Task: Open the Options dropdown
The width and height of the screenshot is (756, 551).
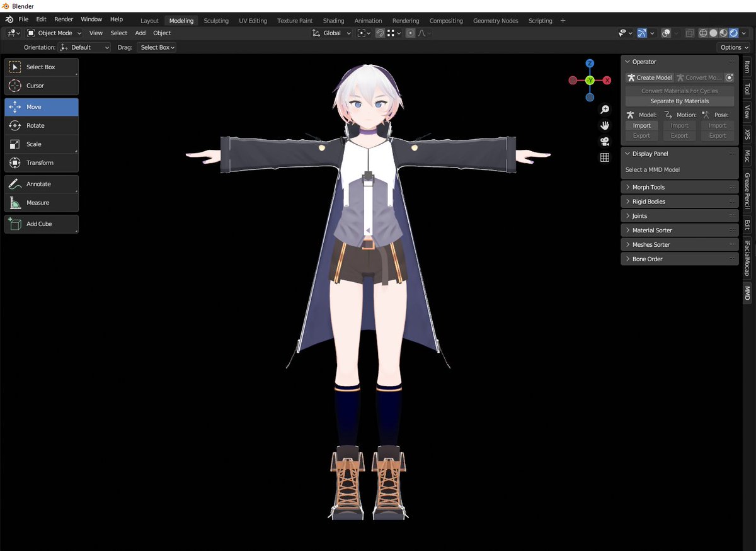Action: pos(734,47)
